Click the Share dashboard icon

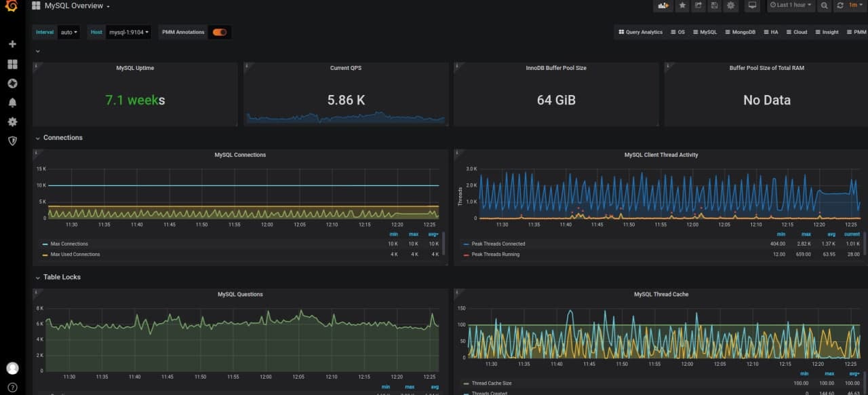[698, 5]
